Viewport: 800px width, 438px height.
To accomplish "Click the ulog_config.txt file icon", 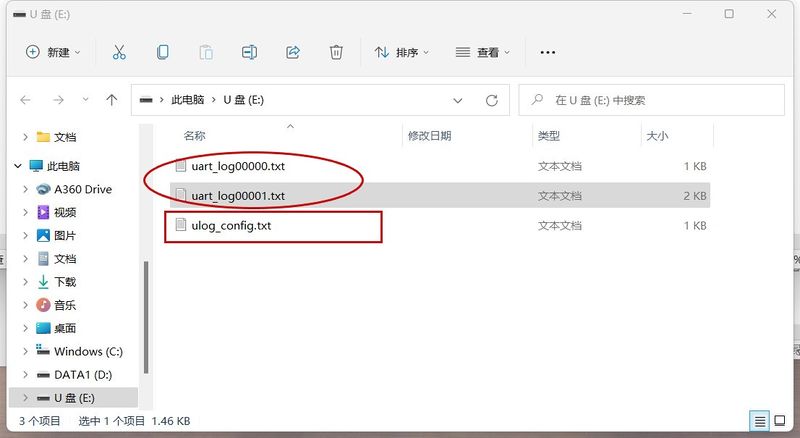I will tap(181, 225).
